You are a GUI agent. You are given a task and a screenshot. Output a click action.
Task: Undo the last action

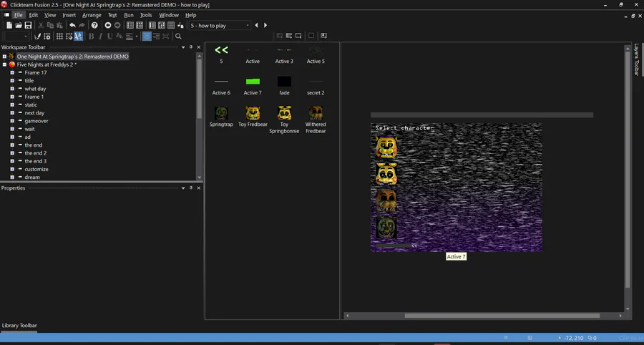[72, 26]
